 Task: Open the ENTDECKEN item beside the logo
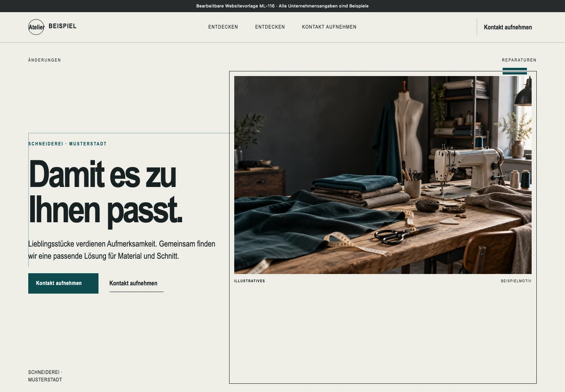[223, 27]
